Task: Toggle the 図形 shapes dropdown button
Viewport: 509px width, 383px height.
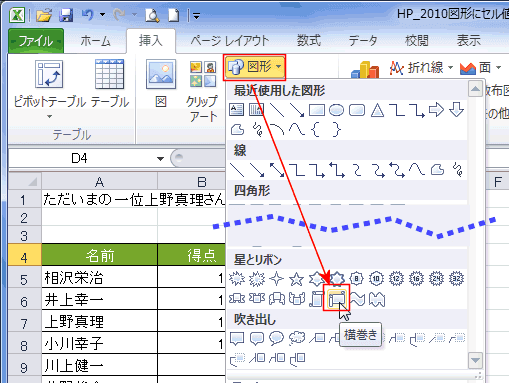Action: pyautogui.click(x=254, y=68)
